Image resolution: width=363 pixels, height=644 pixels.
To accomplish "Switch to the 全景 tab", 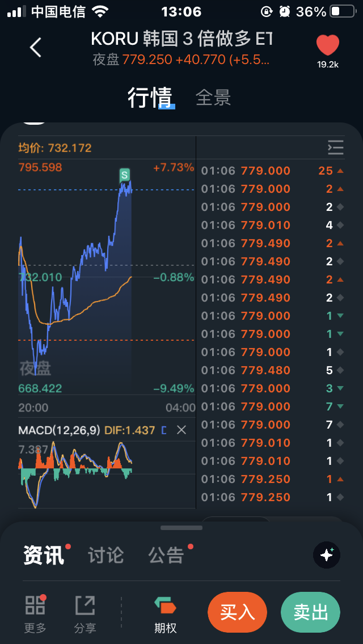I will tap(213, 98).
